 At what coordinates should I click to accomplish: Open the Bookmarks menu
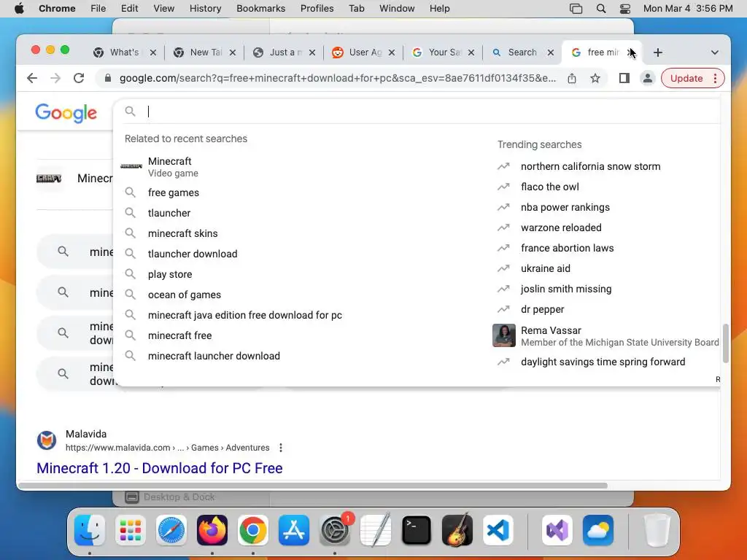point(260,9)
